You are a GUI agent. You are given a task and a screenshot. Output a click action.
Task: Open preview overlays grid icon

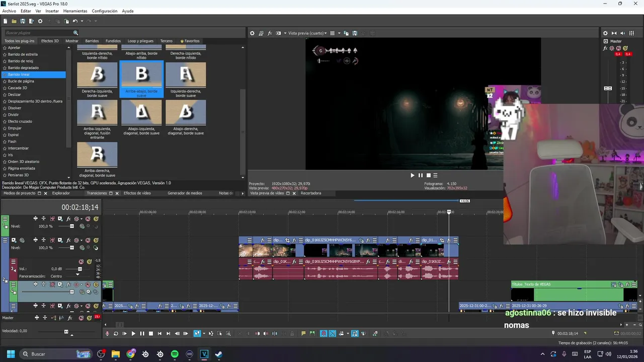click(332, 33)
